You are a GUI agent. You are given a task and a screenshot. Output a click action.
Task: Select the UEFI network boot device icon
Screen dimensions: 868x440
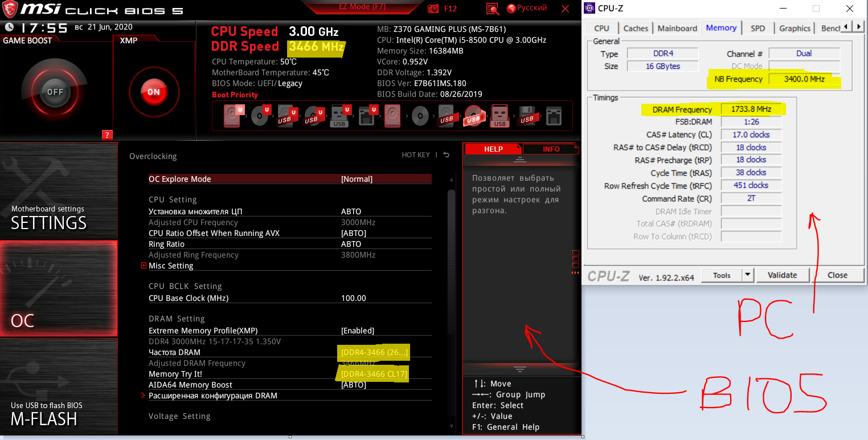point(367,116)
